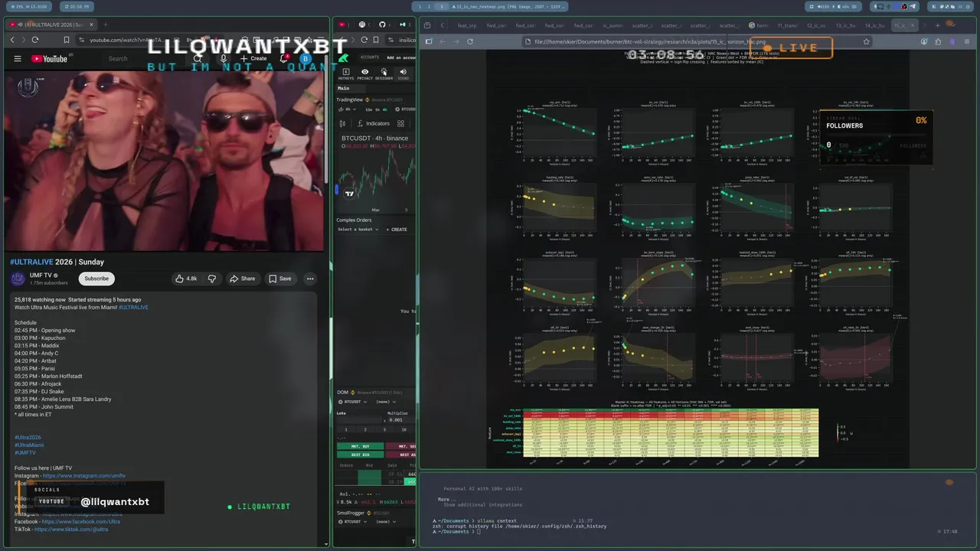980x551 pixels.
Task: Switch to the 11_transl tab
Action: point(787,25)
